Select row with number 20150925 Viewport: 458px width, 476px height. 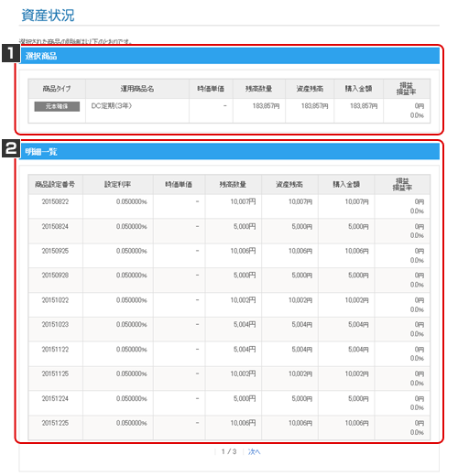(x=229, y=255)
